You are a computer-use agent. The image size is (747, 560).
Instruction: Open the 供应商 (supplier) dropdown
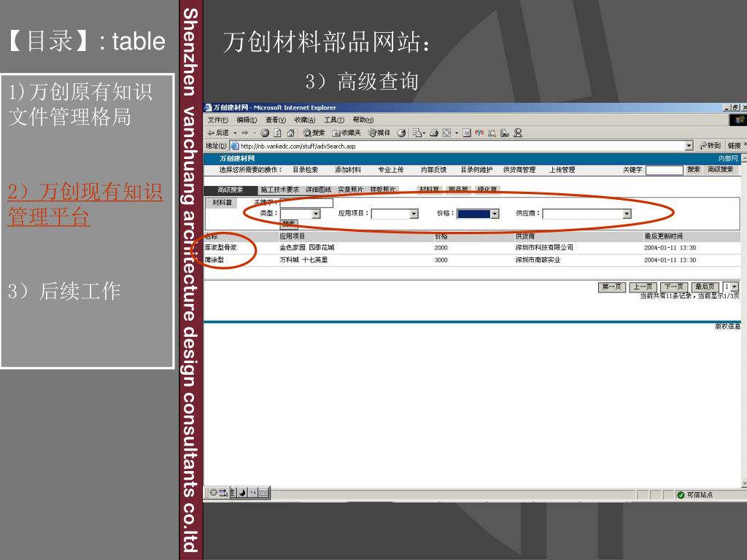point(627,214)
